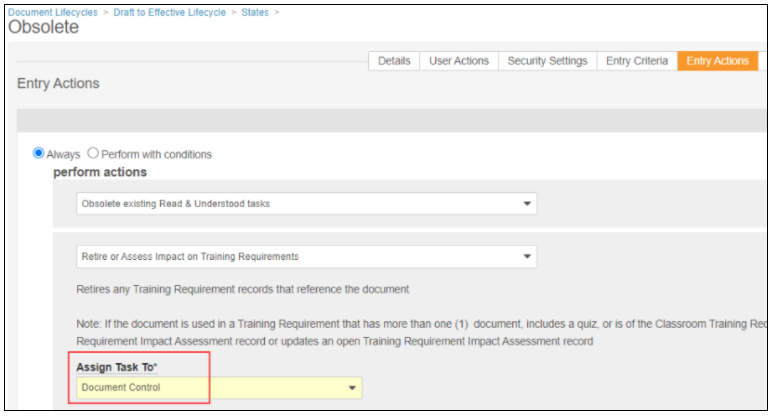The image size is (773, 416).
Task: View the Entry Criteria tab
Action: click(x=637, y=61)
